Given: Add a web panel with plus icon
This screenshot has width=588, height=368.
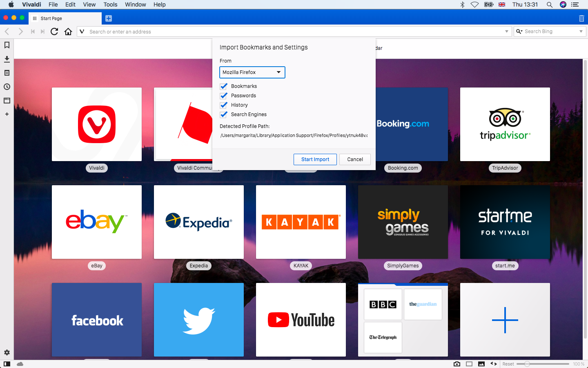Looking at the screenshot, I should coord(7,114).
